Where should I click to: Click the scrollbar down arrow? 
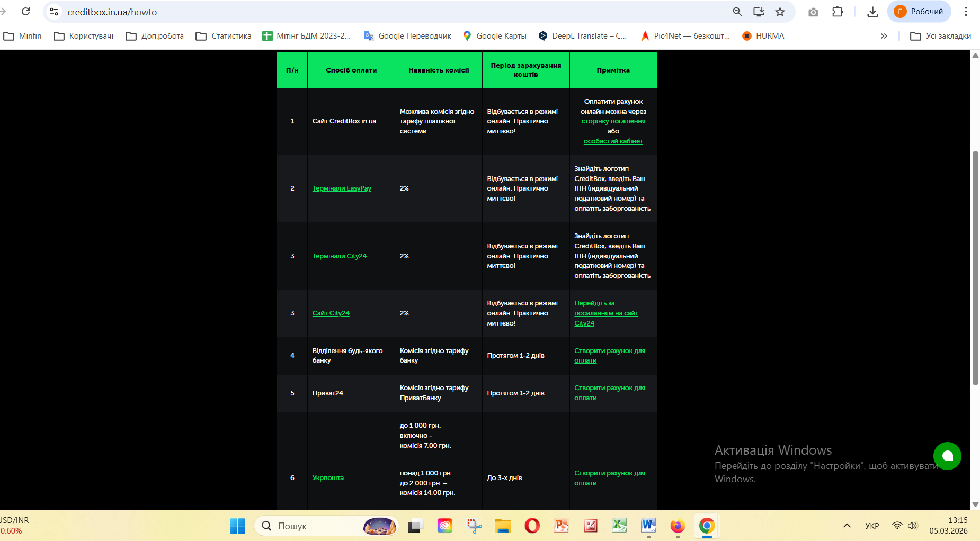click(975, 504)
